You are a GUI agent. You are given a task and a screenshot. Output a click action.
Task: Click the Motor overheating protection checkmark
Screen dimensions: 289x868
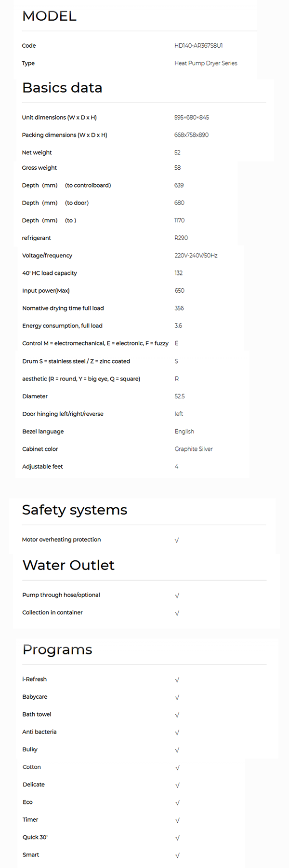pos(177,540)
